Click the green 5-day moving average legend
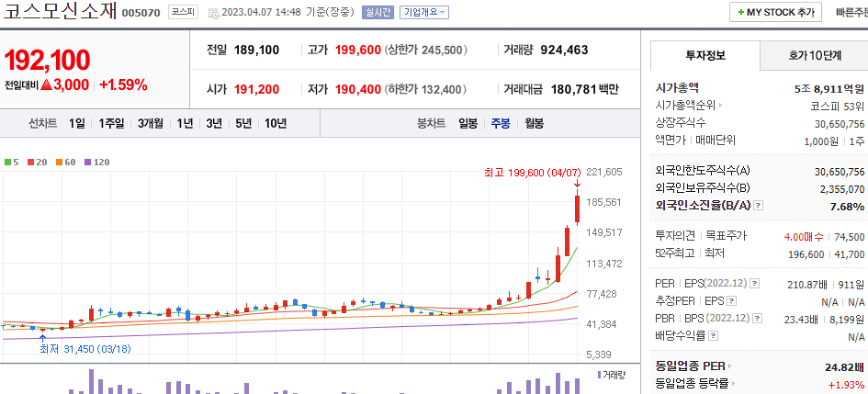The image size is (868, 394). [x=12, y=163]
